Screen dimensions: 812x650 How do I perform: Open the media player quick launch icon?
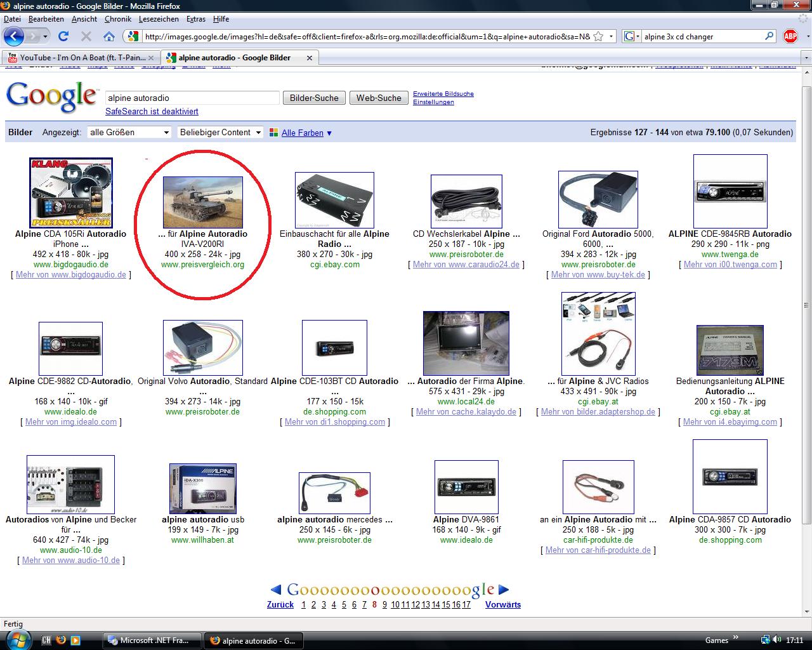point(75,640)
